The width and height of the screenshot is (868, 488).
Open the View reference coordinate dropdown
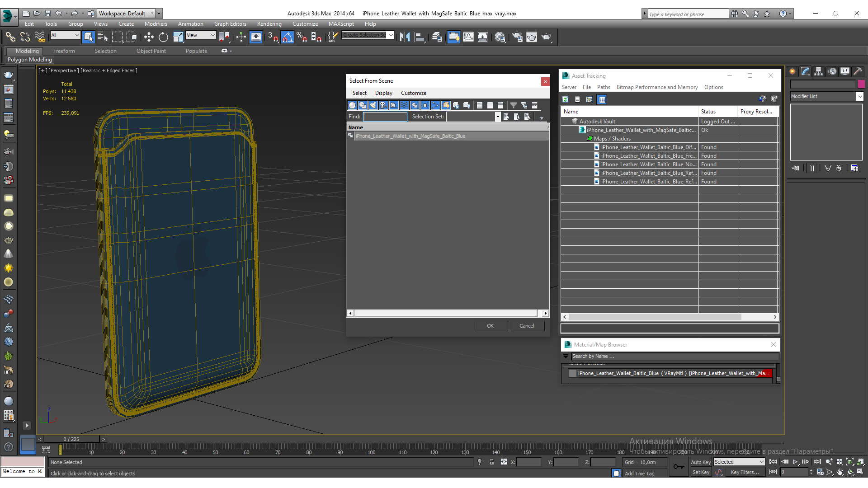pyautogui.click(x=201, y=35)
